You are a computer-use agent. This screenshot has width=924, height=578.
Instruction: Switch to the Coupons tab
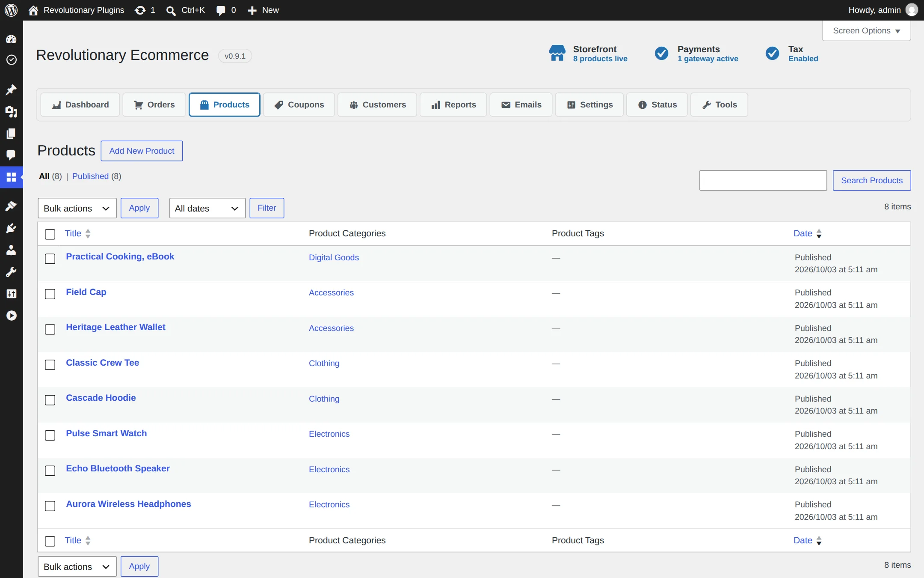(x=299, y=104)
